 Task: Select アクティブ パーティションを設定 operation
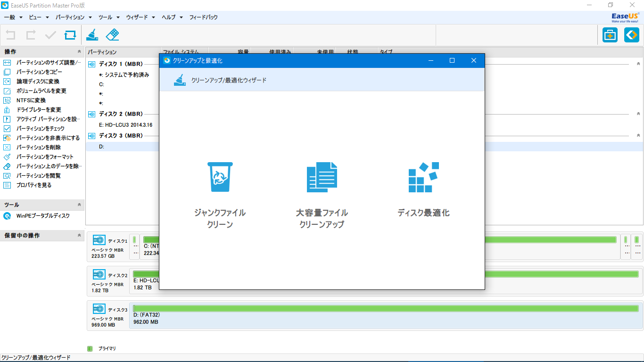tap(42, 119)
